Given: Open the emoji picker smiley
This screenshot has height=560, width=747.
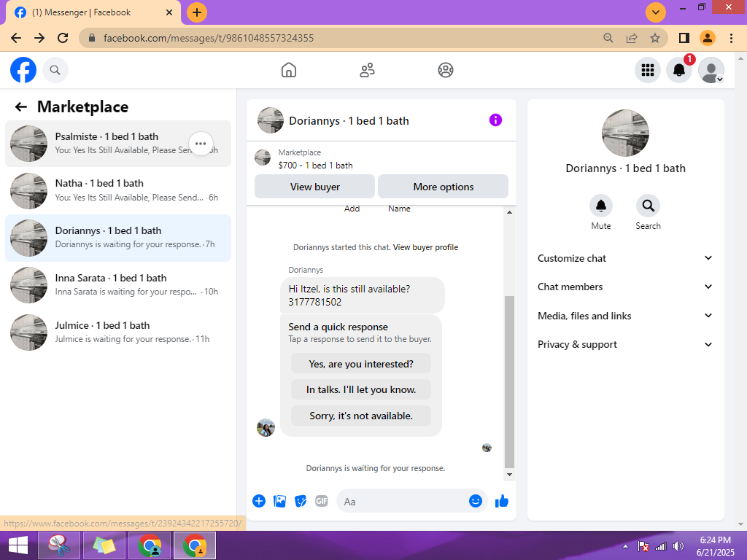Looking at the screenshot, I should pos(476,501).
